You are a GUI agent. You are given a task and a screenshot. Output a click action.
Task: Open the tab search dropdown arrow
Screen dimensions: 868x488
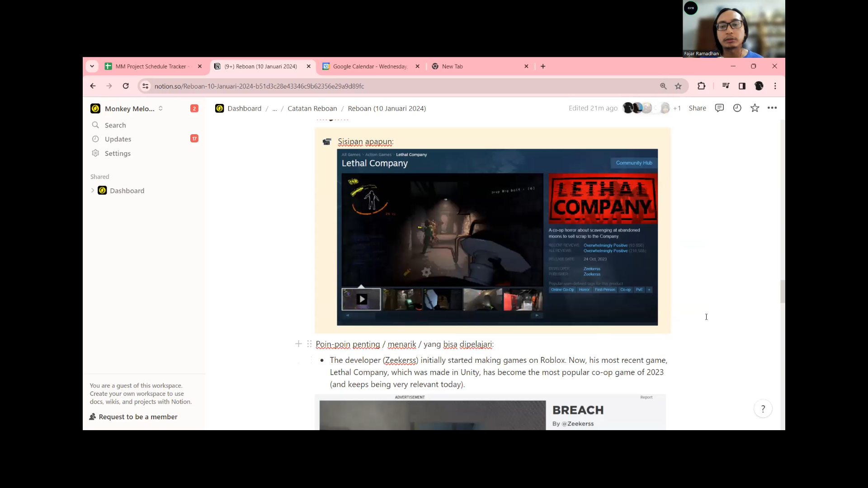point(92,66)
